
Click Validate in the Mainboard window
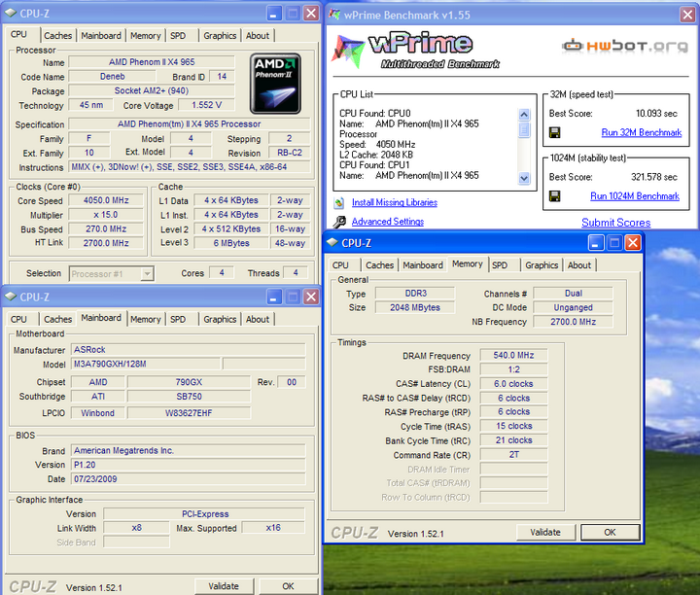[x=224, y=586]
